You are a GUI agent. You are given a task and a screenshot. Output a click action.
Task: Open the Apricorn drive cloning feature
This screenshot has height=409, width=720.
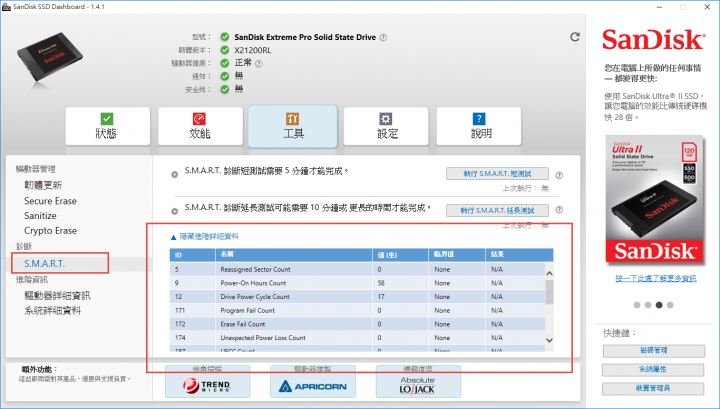coord(313,382)
